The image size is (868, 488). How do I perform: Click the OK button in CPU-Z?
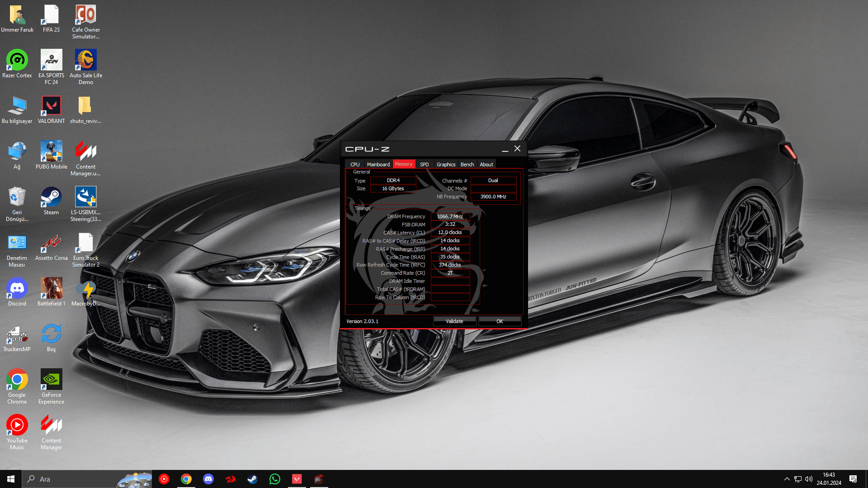500,321
